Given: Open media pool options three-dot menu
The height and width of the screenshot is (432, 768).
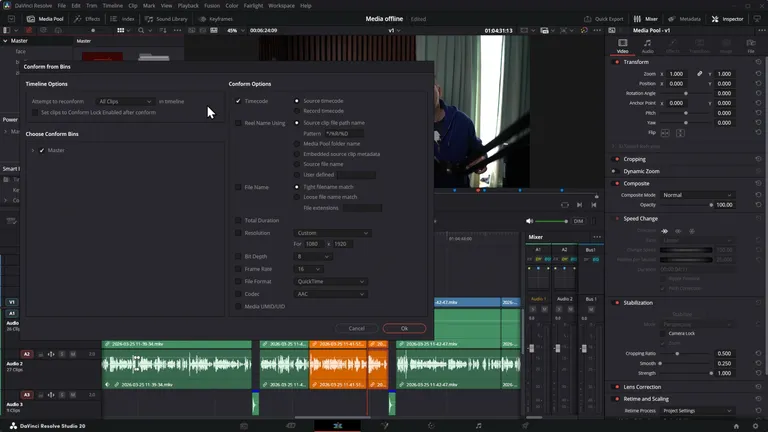Looking at the screenshot, I should (x=177, y=30).
